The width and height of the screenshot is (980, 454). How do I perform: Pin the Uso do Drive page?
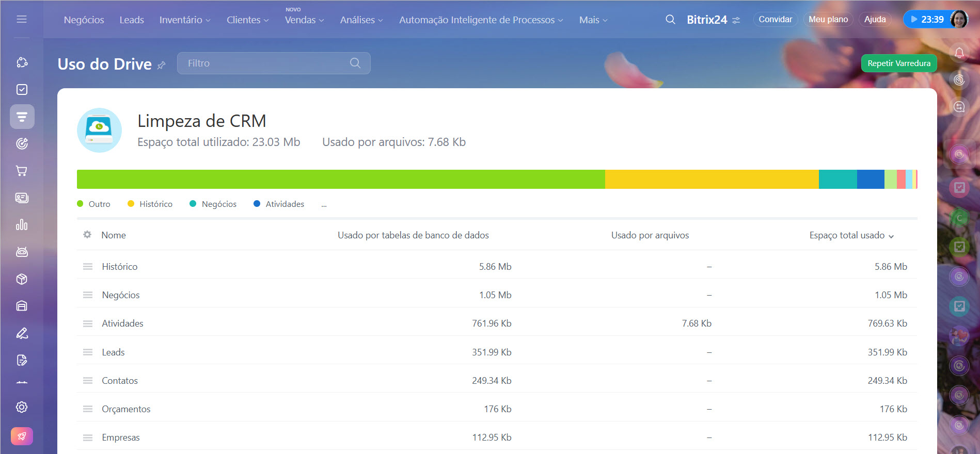tap(162, 65)
